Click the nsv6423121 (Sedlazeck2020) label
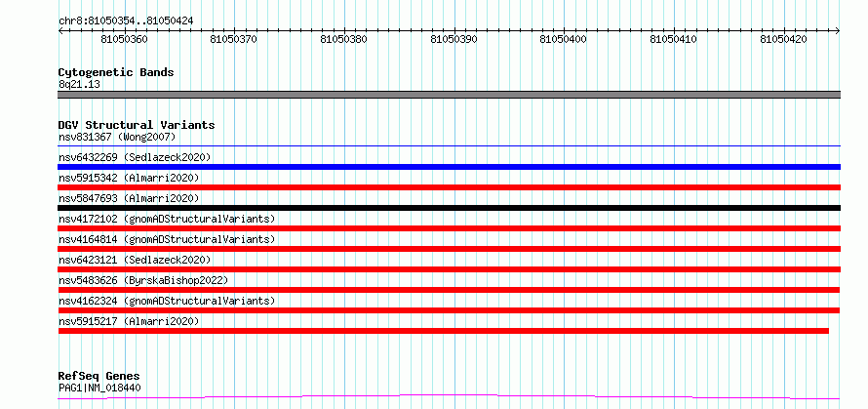 [135, 260]
